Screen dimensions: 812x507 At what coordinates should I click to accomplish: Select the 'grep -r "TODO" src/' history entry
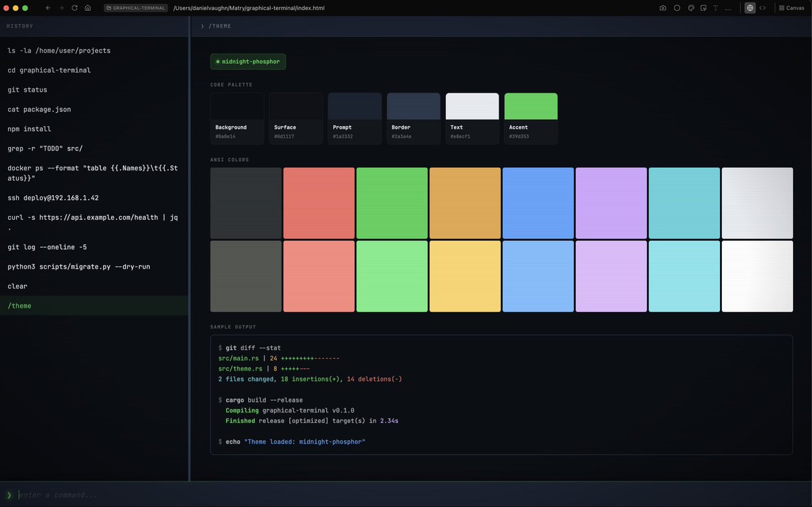click(x=95, y=149)
